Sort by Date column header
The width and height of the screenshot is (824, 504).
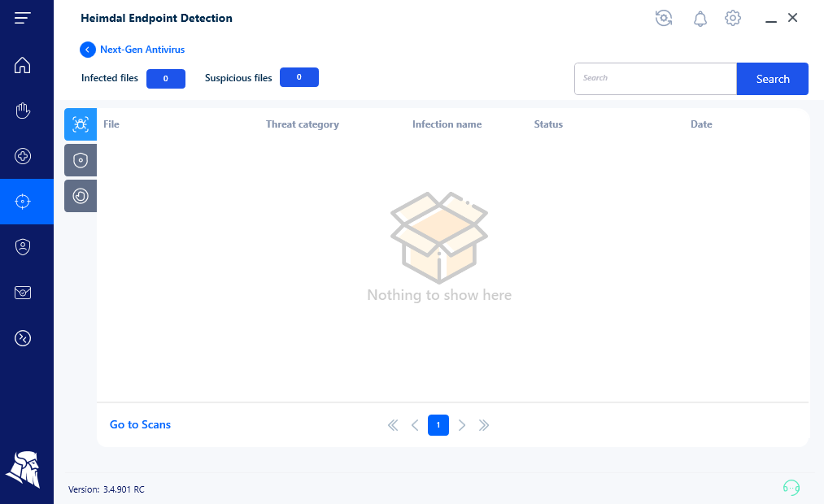coord(701,124)
